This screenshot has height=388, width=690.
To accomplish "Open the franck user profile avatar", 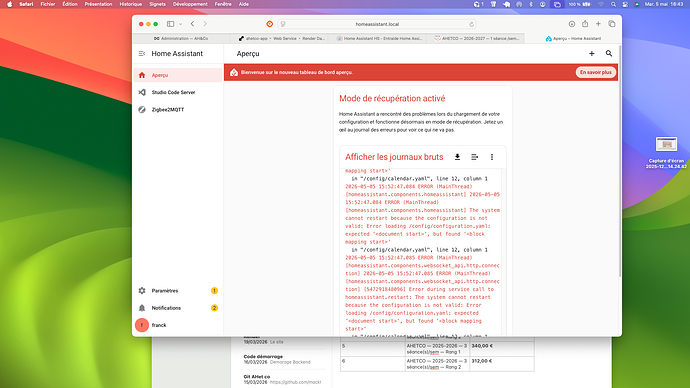I will click(142, 325).
